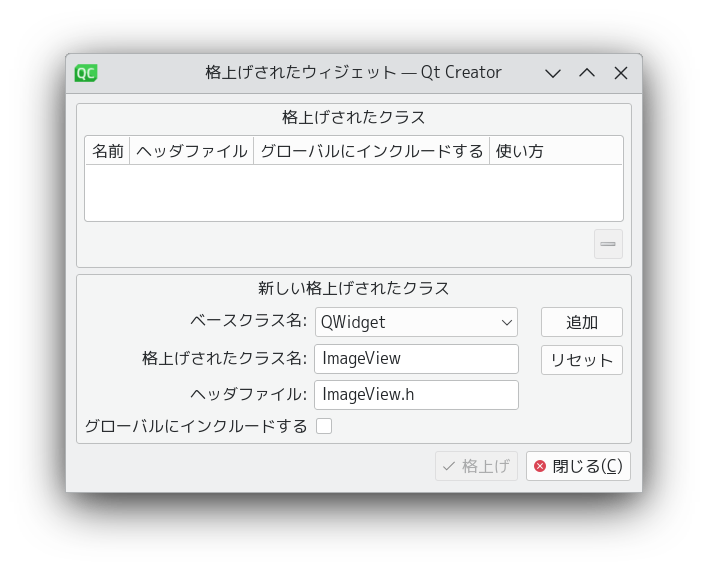Click the グローバルにインクルードする column header
This screenshot has width=709, height=571.
point(372,151)
